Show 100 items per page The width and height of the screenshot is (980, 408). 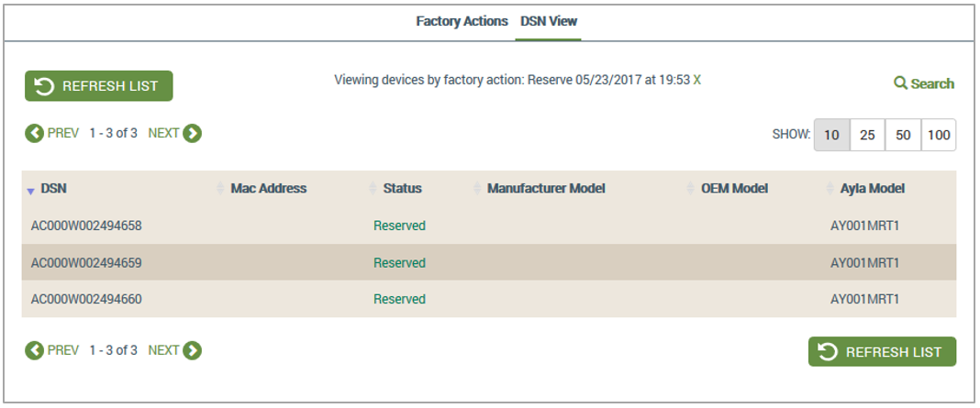coord(939,135)
